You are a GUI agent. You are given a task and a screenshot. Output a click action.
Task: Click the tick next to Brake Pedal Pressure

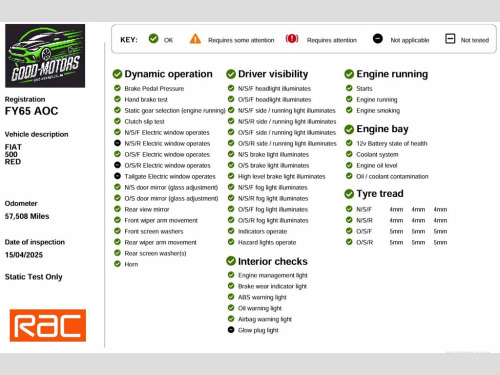117,88
